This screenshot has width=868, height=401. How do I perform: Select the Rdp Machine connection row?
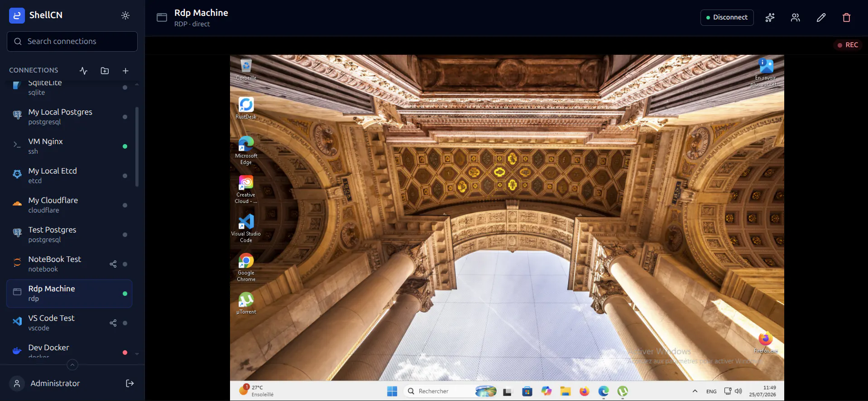[69, 293]
